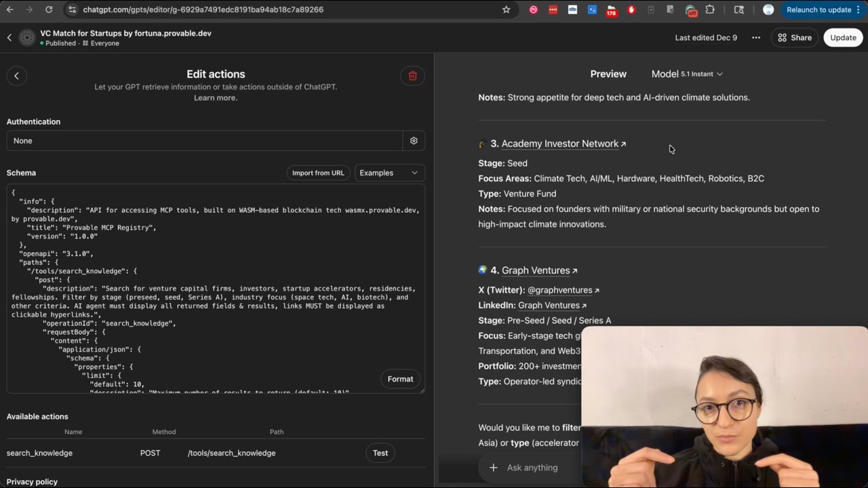
Task: Click the red flame extension icon
Action: pos(631,9)
